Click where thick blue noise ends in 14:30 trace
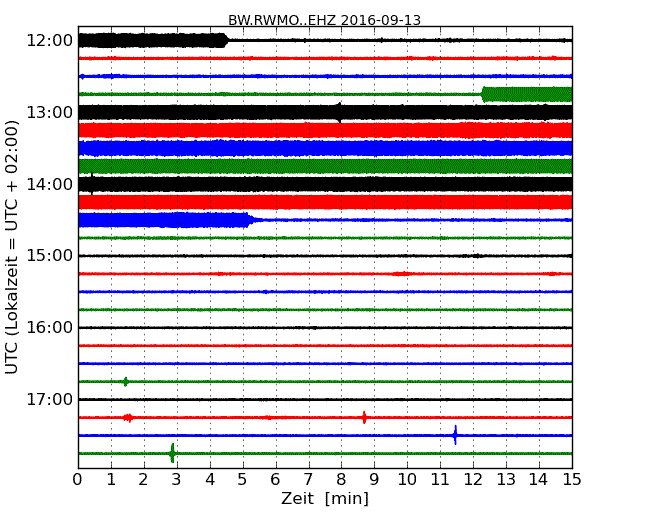Image resolution: width=650 pixels, height=520 pixels. click(x=250, y=220)
